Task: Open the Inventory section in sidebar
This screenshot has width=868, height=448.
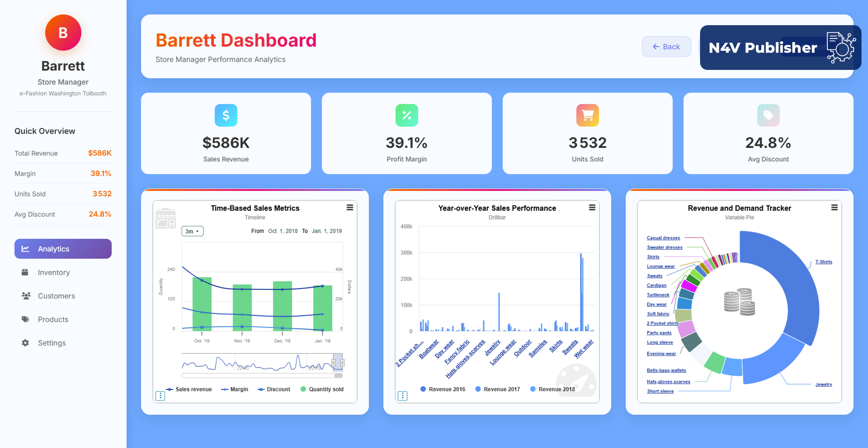Action: pos(54,273)
